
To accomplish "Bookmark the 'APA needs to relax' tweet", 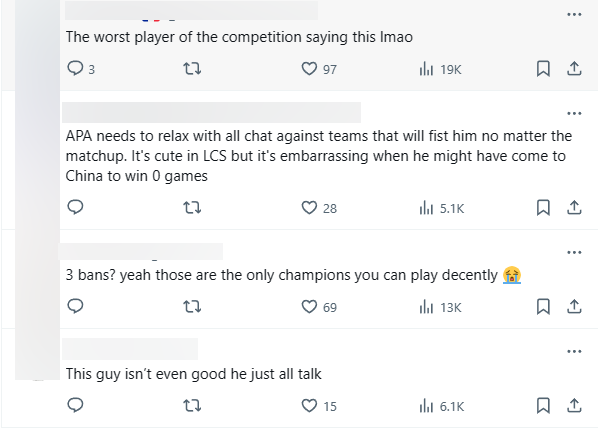I will pos(543,208).
